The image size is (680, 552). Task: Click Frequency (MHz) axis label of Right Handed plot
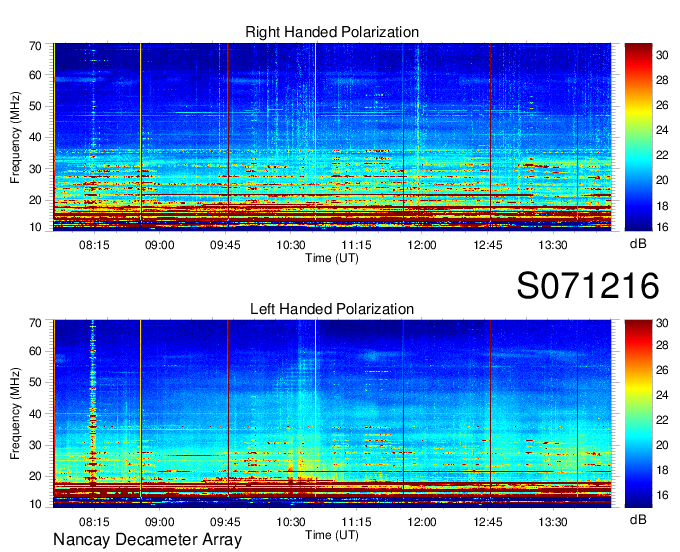(x=15, y=137)
